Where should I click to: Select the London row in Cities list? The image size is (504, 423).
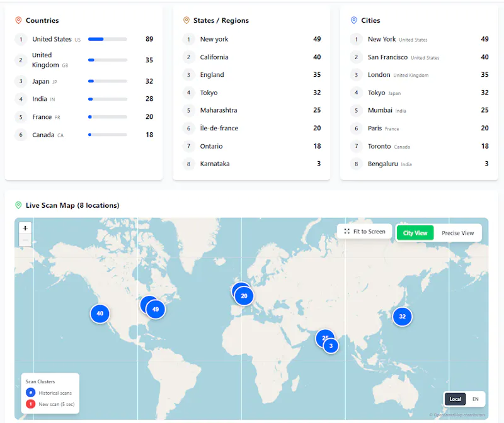click(x=419, y=74)
